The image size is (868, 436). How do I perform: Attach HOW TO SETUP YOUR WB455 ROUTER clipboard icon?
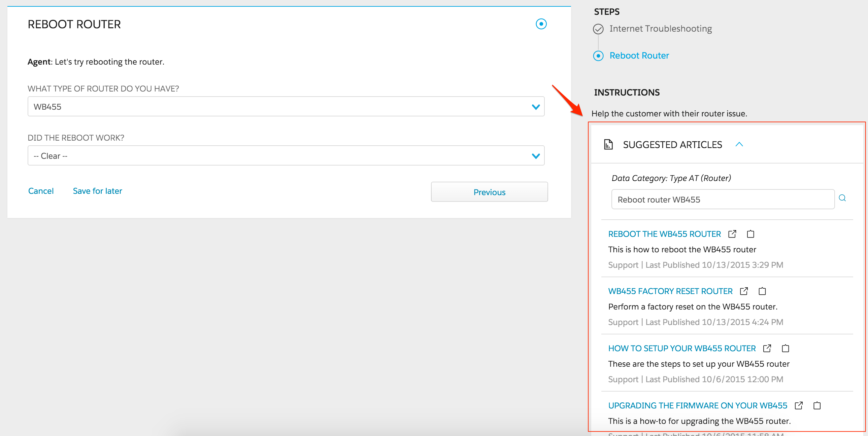pos(786,349)
